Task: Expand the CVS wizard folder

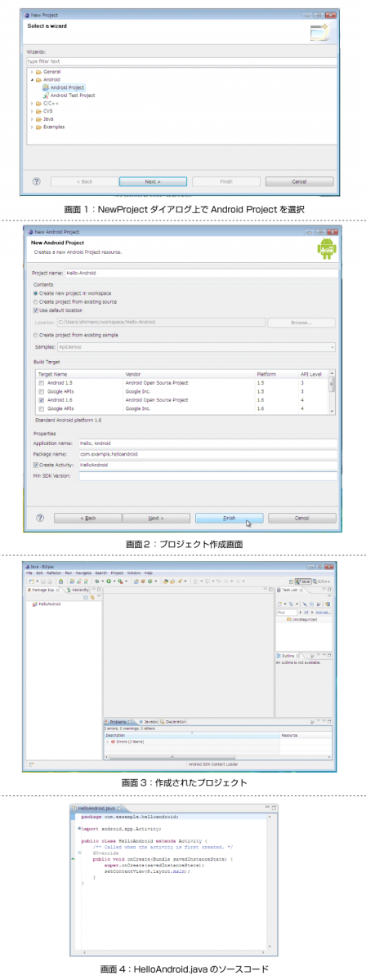Action: [31, 111]
